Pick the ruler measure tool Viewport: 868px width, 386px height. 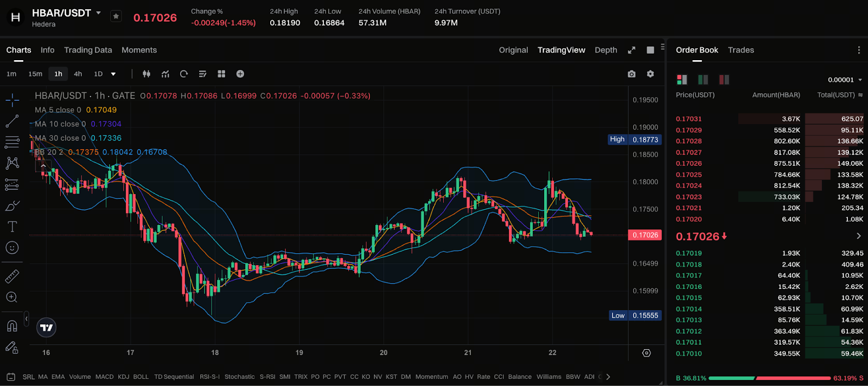click(12, 276)
